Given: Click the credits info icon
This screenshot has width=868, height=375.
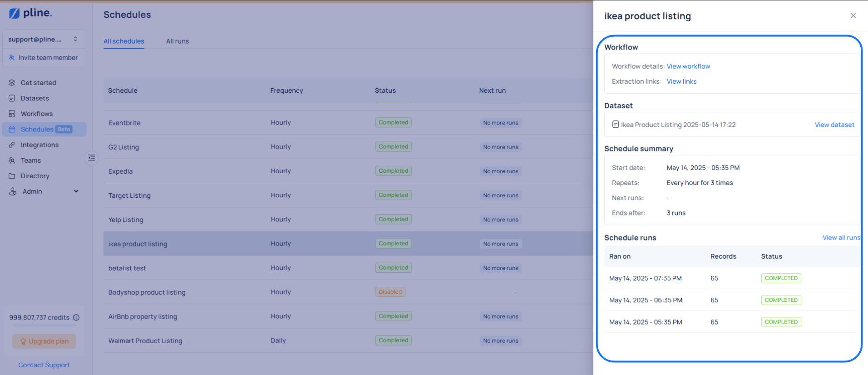Looking at the screenshot, I should (x=76, y=317).
